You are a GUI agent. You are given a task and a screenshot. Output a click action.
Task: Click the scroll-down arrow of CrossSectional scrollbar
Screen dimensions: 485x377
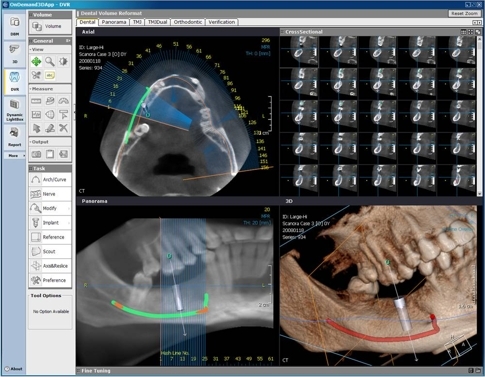[480, 194]
